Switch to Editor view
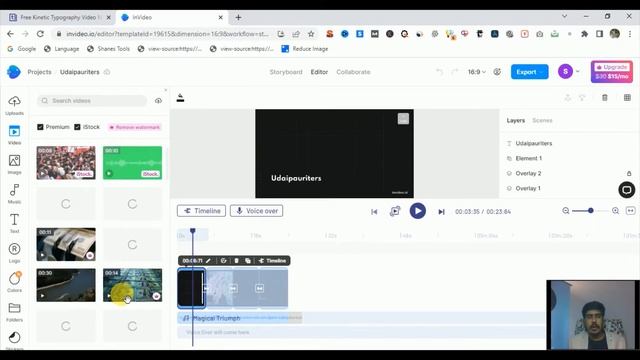Screen dimensions: 640x360 pyautogui.click(x=319, y=72)
